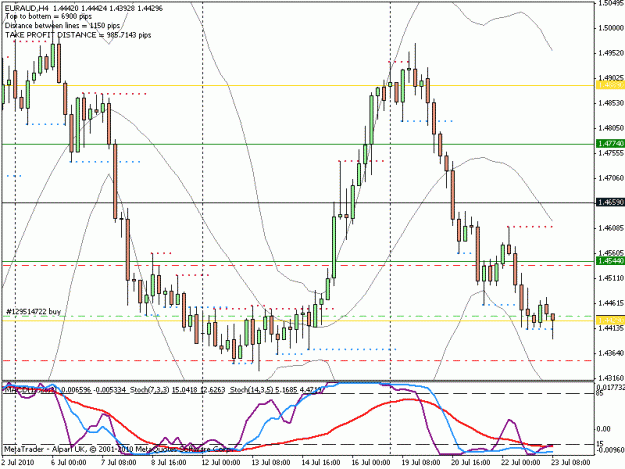Screen dimensions: 625x469
Task: Click the '16 Jul 00:00' time label
Action: (371, 463)
